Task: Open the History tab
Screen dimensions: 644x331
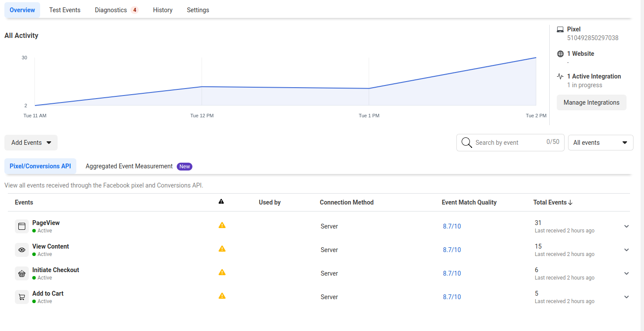Action: point(163,10)
